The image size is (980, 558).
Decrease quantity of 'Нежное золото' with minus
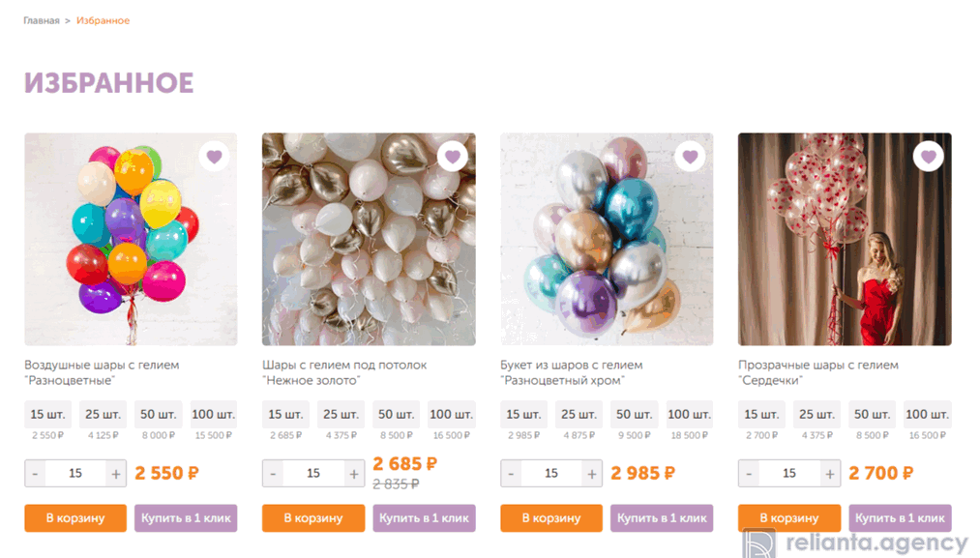pos(273,474)
